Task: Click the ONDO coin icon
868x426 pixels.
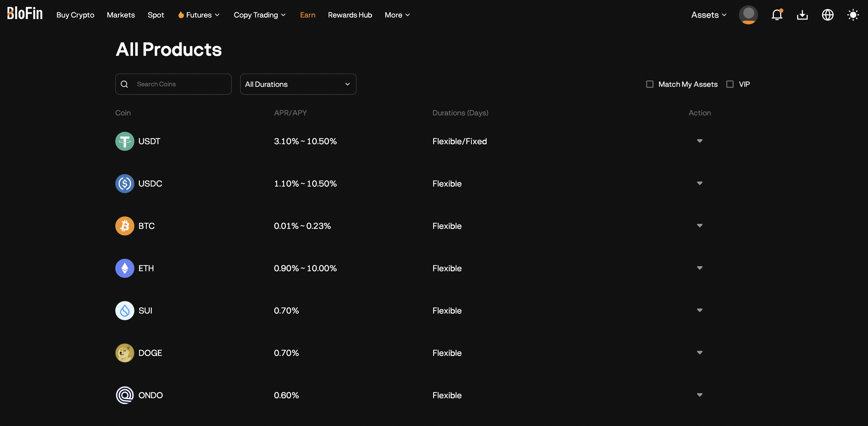Action: tap(125, 395)
